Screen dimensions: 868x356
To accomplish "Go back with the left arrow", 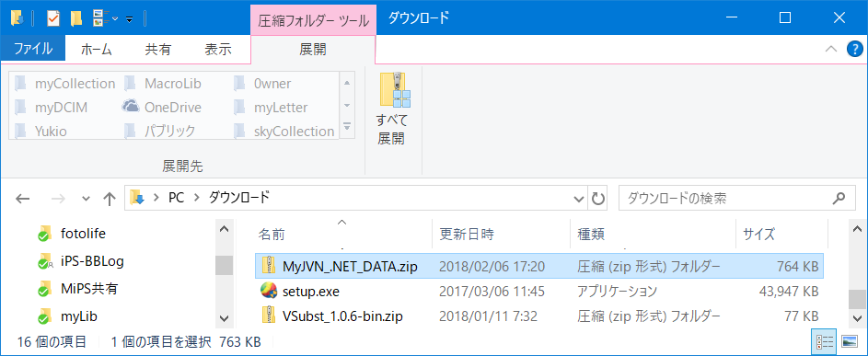I will (23, 198).
